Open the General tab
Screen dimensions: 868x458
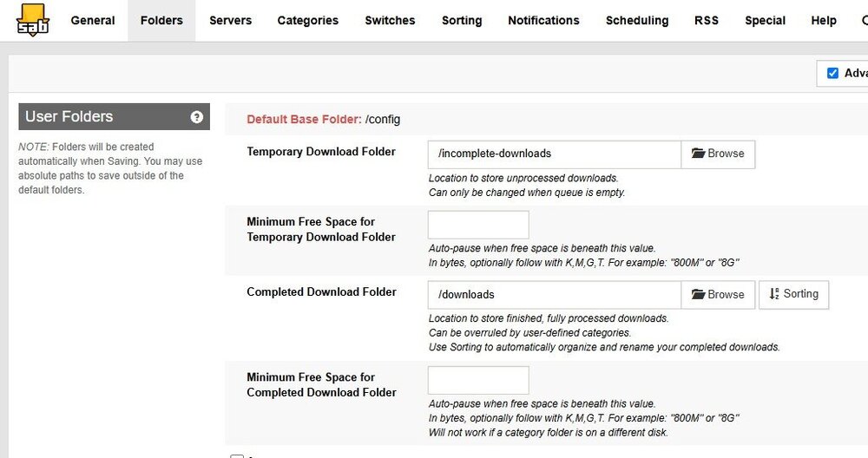point(93,21)
